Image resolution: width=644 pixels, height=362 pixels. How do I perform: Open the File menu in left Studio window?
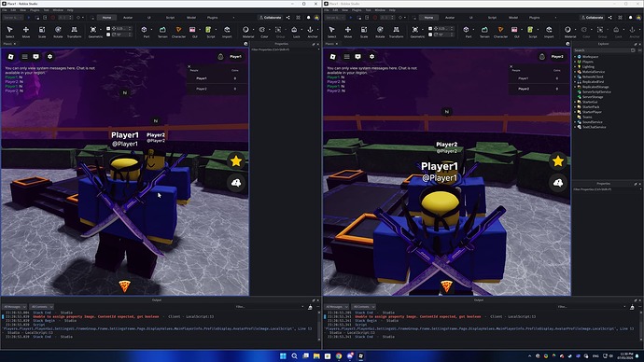(x=5, y=10)
